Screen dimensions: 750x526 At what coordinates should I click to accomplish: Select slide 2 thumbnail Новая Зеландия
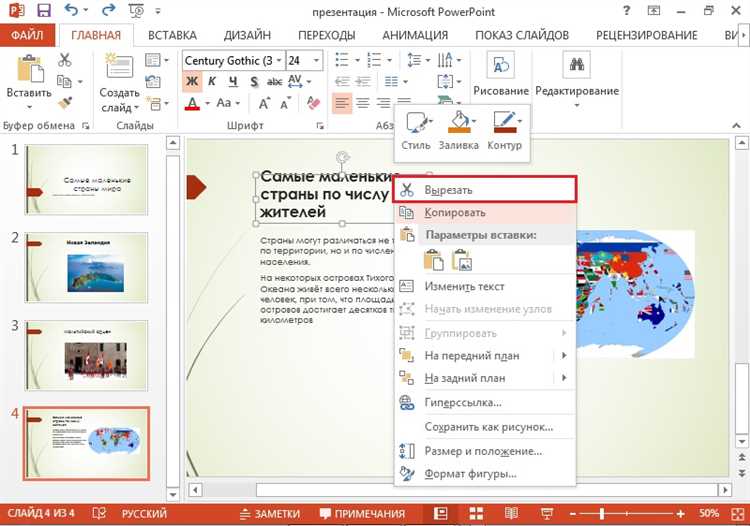pos(86,267)
